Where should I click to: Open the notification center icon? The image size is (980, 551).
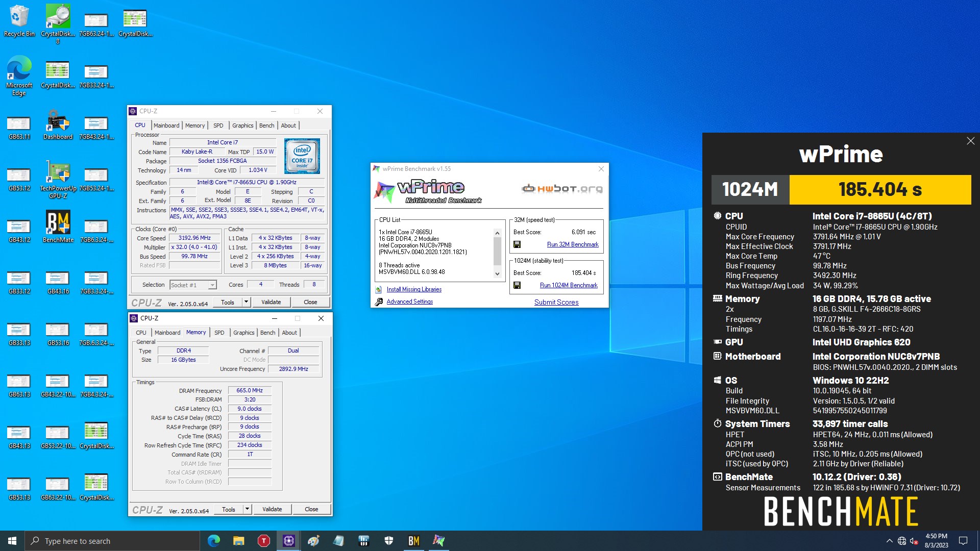point(963,541)
